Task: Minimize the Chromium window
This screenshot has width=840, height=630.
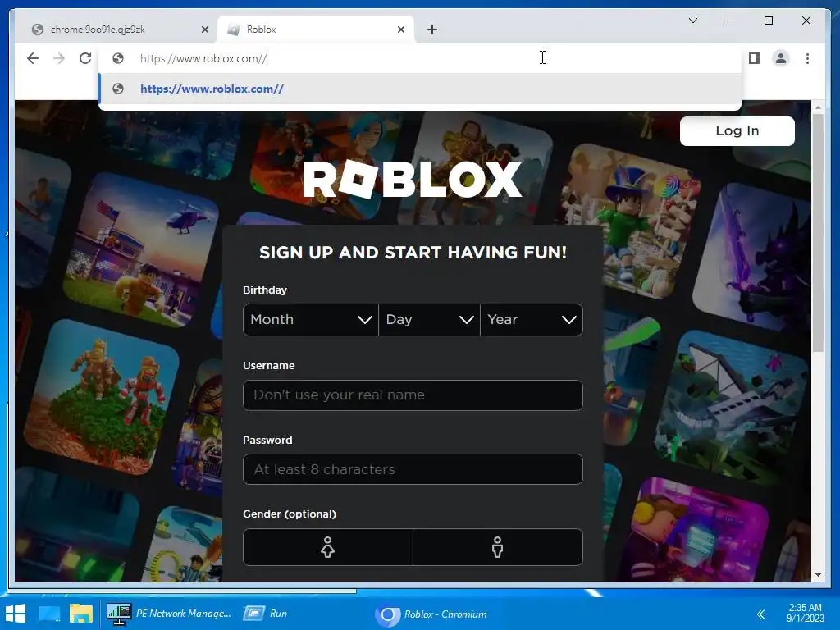Action: (731, 21)
